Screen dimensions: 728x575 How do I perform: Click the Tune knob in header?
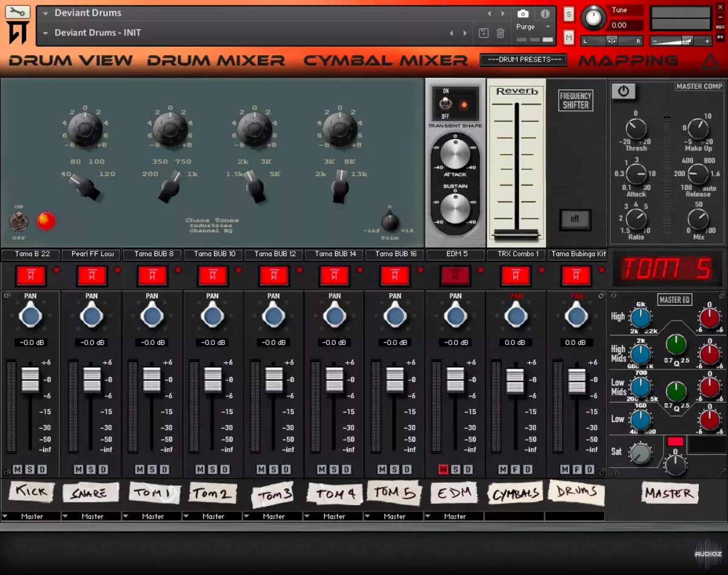593,18
